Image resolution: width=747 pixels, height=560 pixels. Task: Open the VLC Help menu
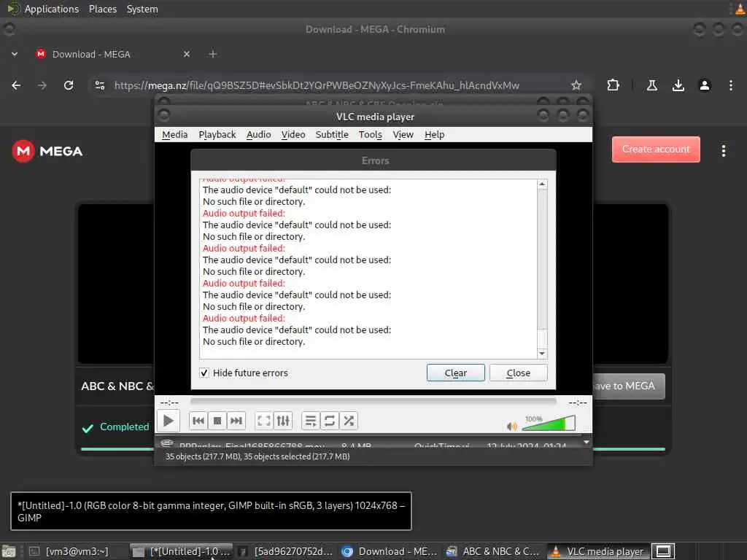435,135
